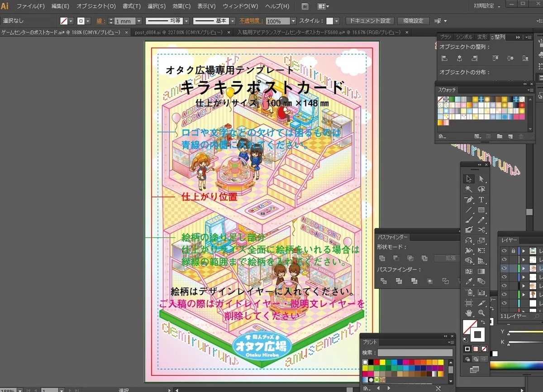Viewport: 543px width, 392px height.
Task: Click Unite shape mode in Pathfinder panel
Action: click(382, 258)
